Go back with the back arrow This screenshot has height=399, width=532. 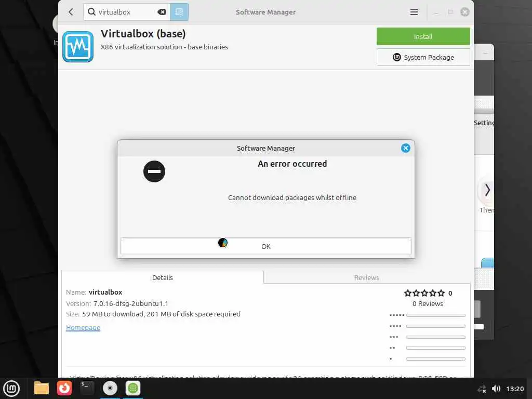pyautogui.click(x=71, y=12)
